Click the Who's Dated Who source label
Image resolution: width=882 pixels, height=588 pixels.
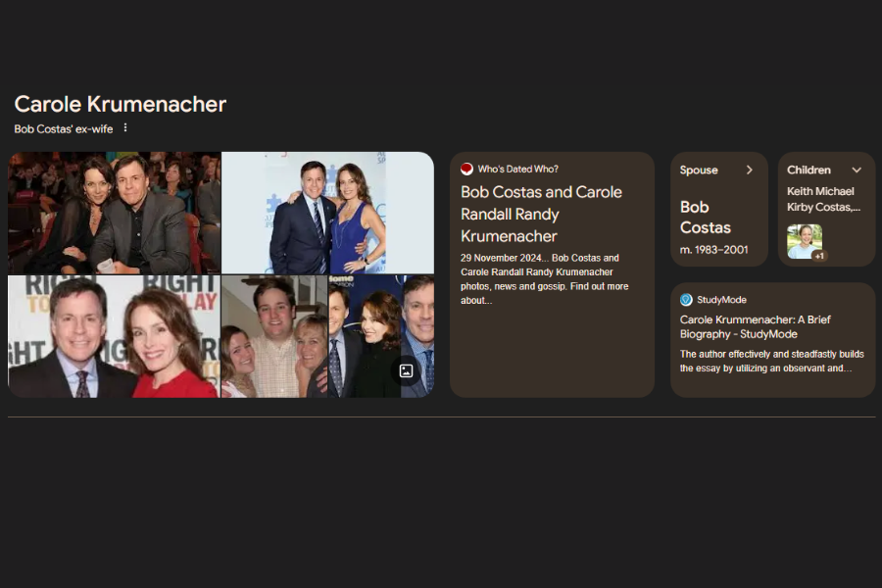coord(518,169)
